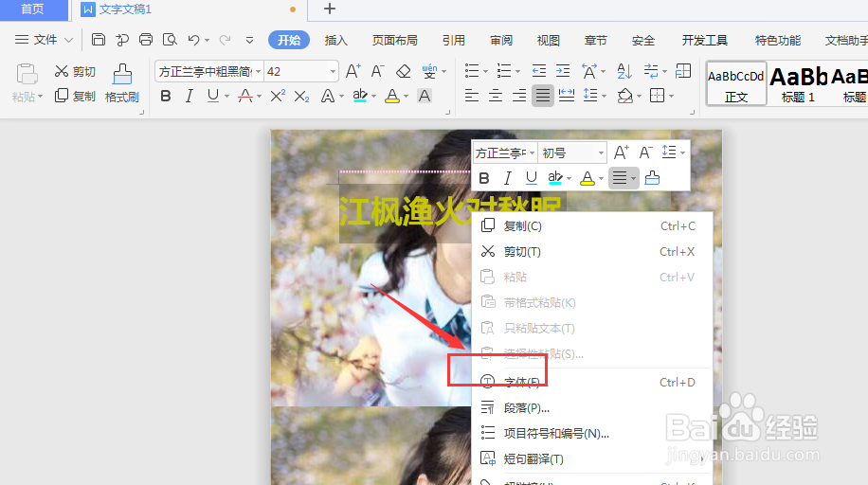The image size is (868, 485).
Task: Apply superscript formatting
Action: (x=278, y=96)
